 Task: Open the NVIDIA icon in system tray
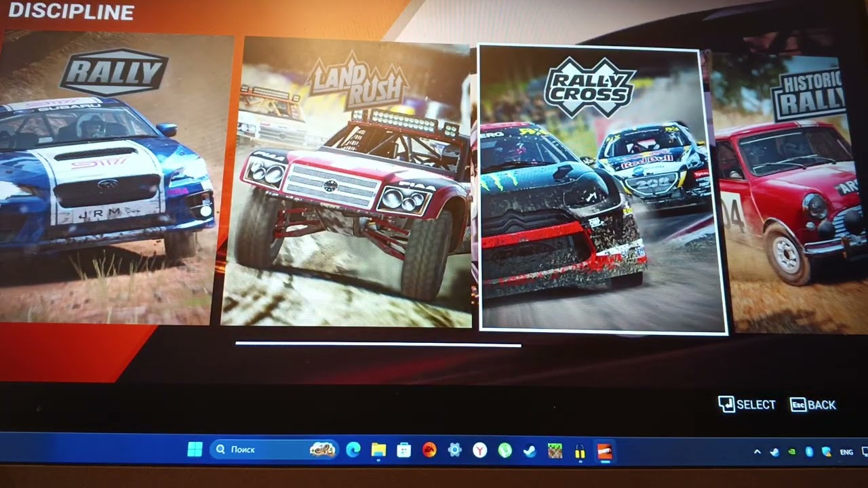click(x=792, y=451)
